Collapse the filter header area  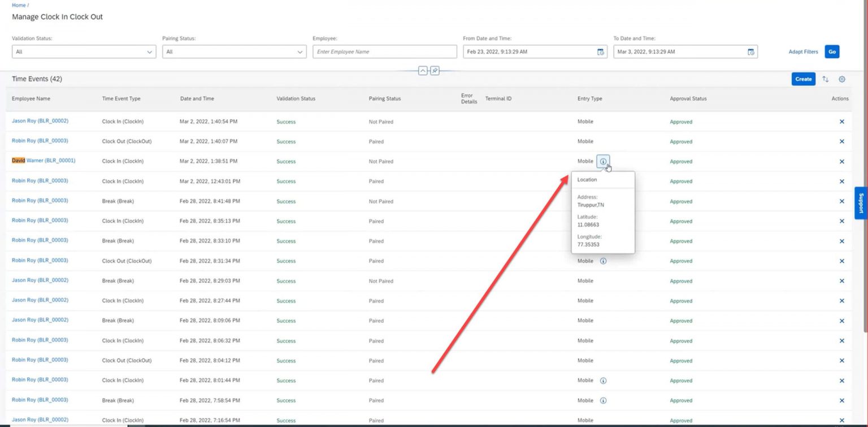click(423, 71)
